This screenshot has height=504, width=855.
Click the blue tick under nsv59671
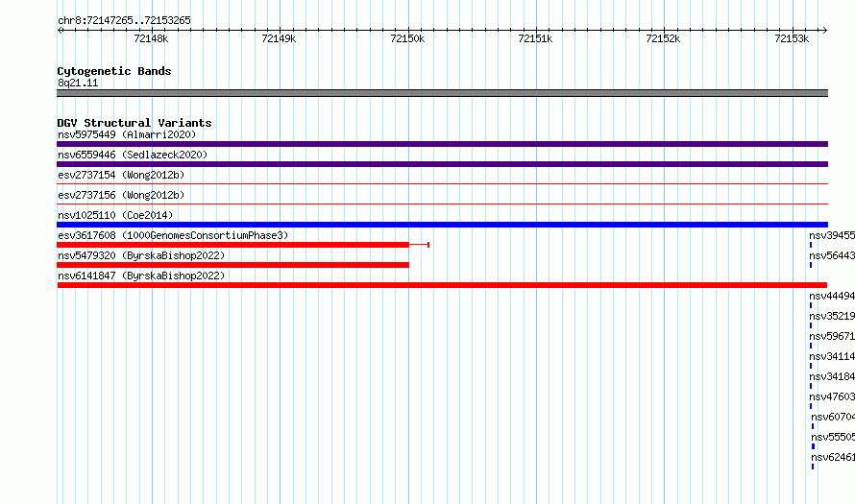811,346
